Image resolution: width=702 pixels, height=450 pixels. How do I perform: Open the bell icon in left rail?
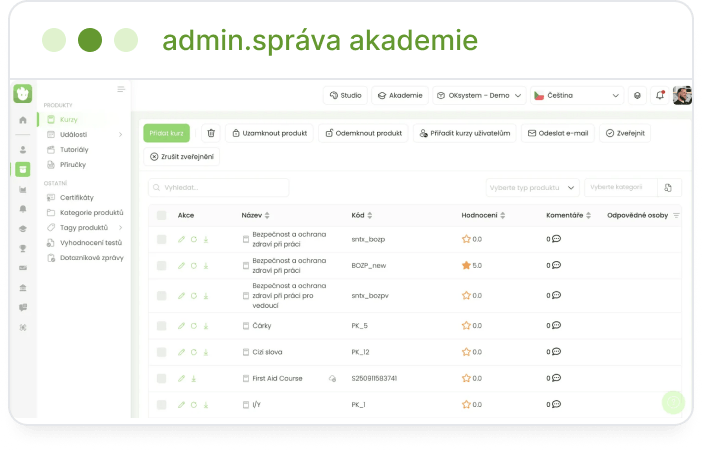pyautogui.click(x=23, y=209)
